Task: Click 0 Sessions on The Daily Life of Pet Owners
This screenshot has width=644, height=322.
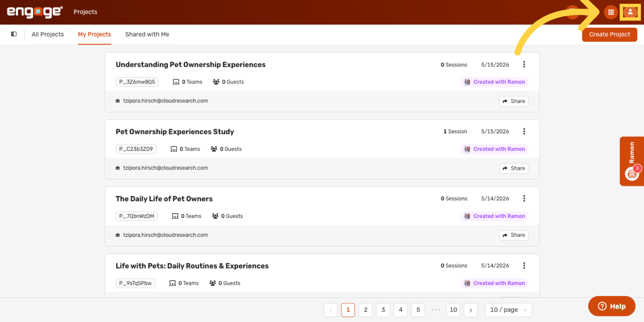Action: (x=454, y=199)
